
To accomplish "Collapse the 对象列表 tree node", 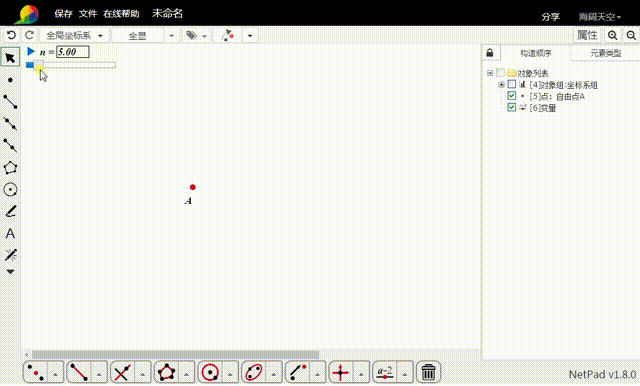I will (490, 73).
